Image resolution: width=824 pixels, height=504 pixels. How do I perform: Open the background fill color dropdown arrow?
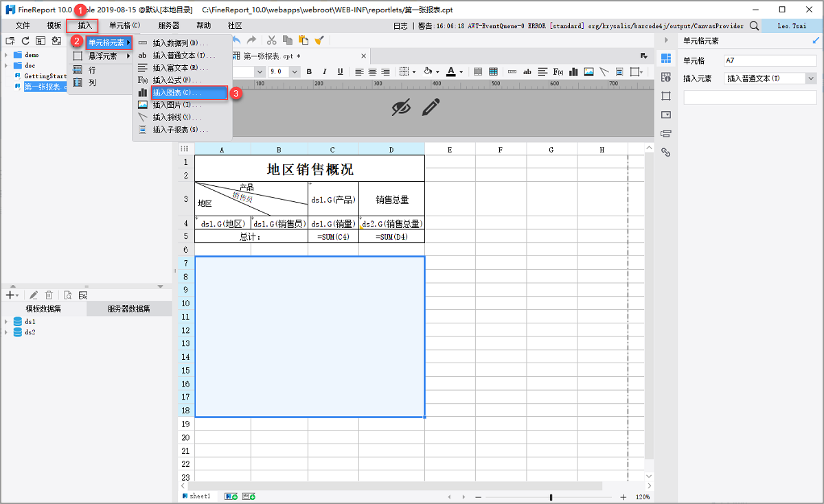pyautogui.click(x=437, y=71)
